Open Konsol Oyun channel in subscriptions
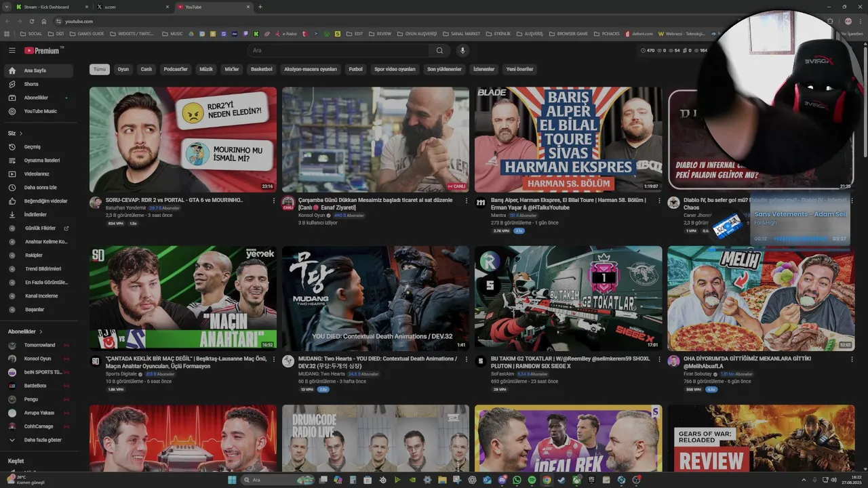868x488 pixels. click(x=39, y=359)
